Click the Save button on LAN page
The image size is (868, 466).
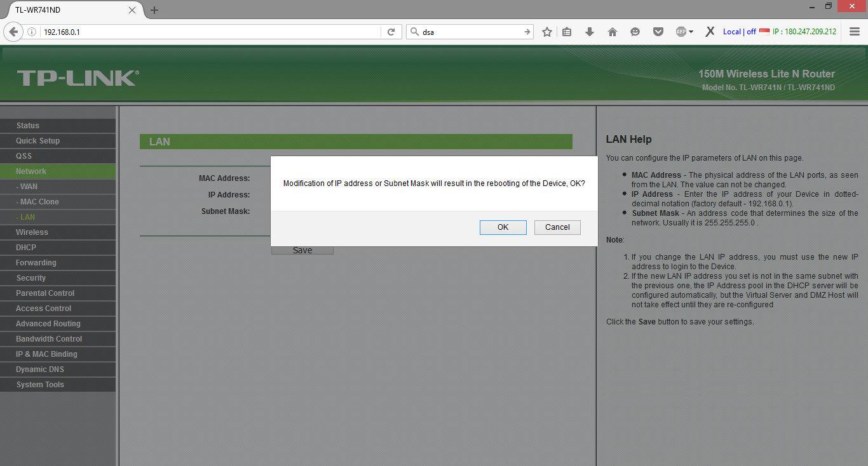point(302,250)
